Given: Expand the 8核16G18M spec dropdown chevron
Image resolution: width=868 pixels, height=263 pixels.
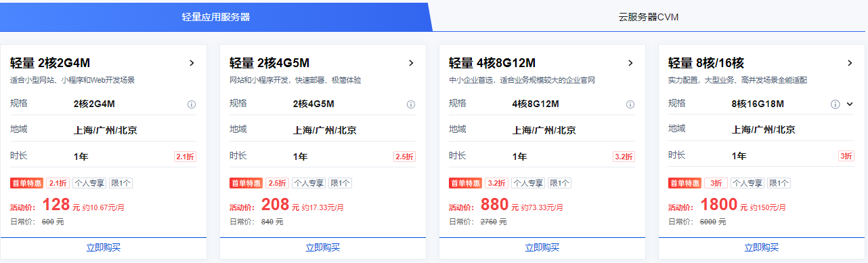Looking at the screenshot, I should [x=850, y=104].
